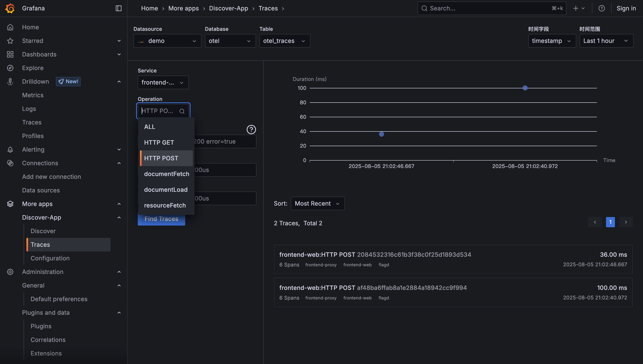The width and height of the screenshot is (643, 364).
Task: Open the Datasource demo dropdown
Action: click(x=167, y=41)
